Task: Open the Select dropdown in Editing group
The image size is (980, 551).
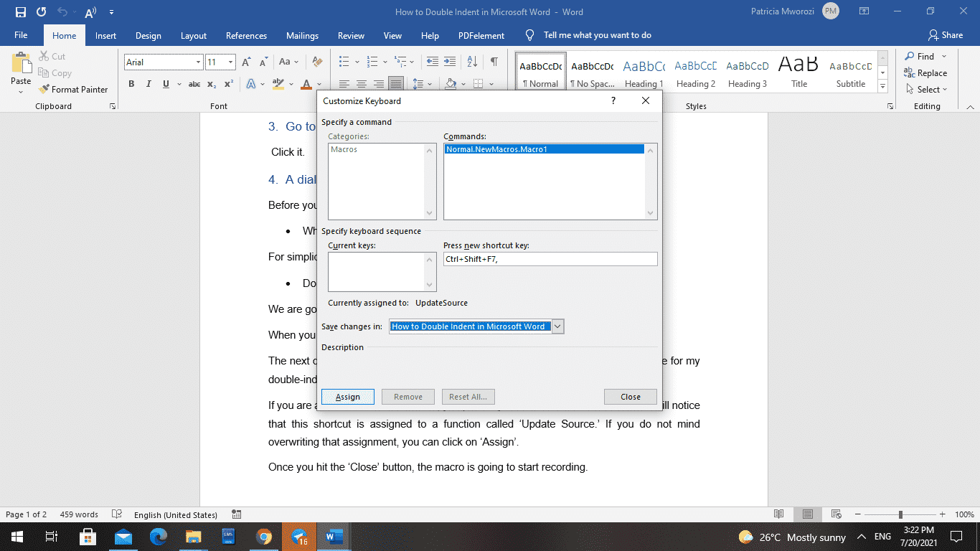Action: coord(926,90)
